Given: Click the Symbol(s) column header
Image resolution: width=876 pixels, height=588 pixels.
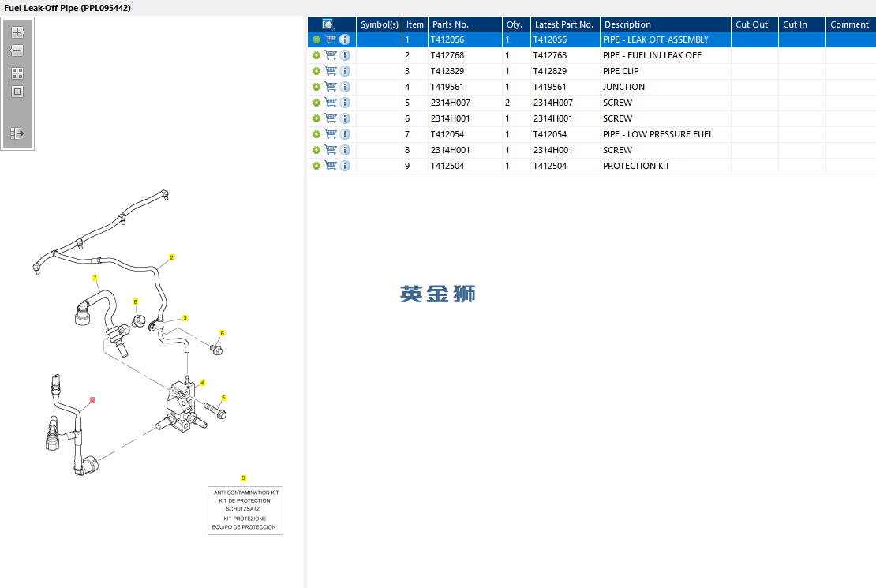Looking at the screenshot, I should (x=380, y=24).
